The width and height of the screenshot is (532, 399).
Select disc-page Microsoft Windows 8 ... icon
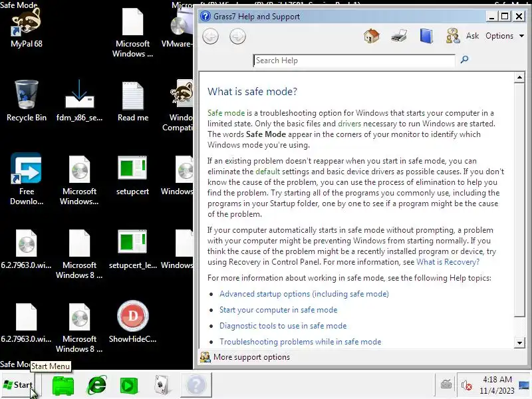click(79, 328)
